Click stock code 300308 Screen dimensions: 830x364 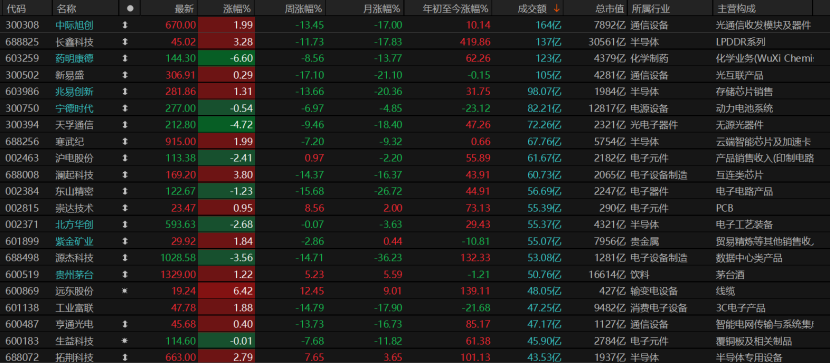pyautogui.click(x=21, y=25)
